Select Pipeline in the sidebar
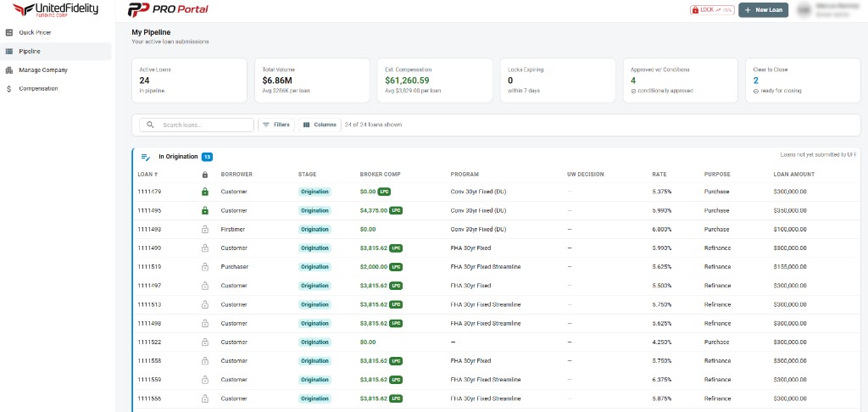Screen dimensions: 868x412 click(x=30, y=51)
